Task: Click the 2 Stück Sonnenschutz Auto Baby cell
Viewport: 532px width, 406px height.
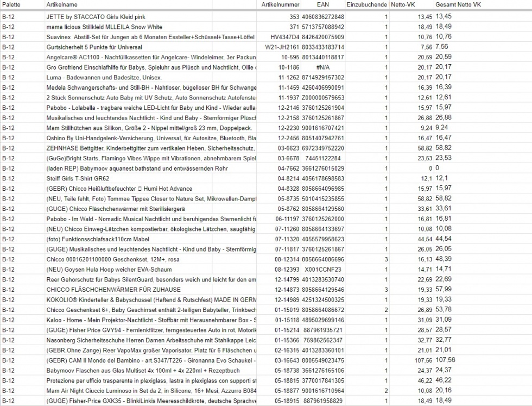Action: click(x=151, y=98)
